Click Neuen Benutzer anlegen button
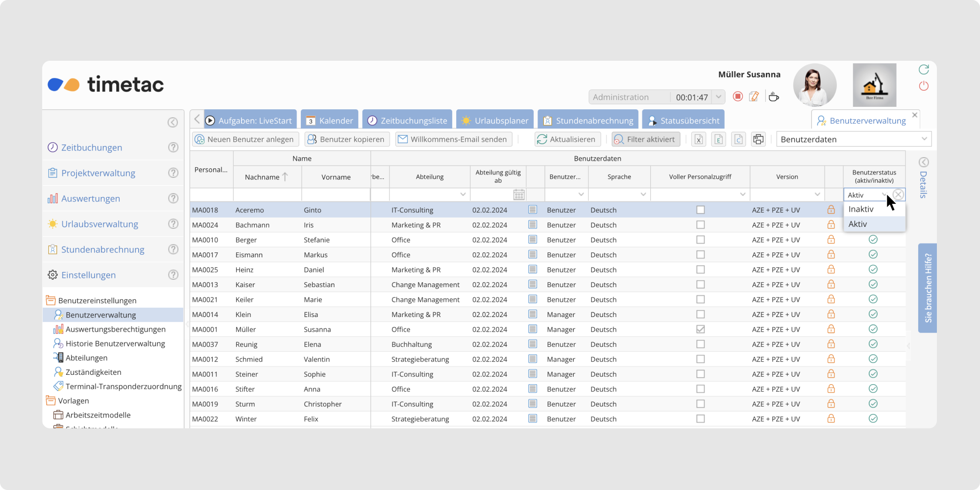The width and height of the screenshot is (980, 490). (245, 139)
